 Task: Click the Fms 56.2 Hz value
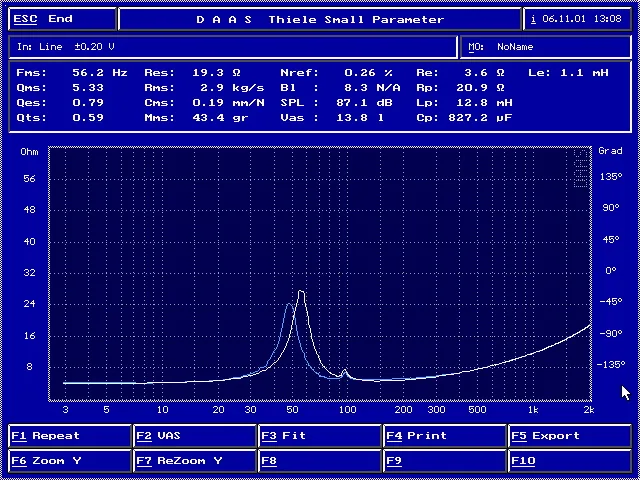99,73
